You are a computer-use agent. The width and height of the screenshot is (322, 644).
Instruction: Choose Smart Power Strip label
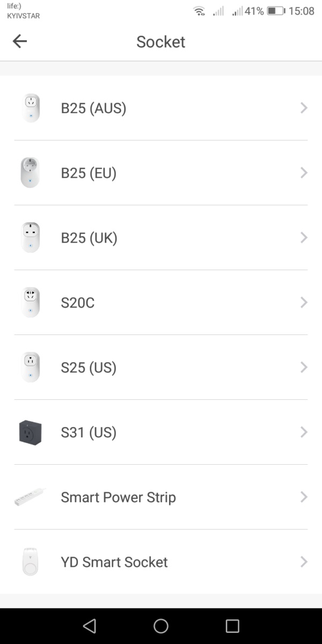118,497
